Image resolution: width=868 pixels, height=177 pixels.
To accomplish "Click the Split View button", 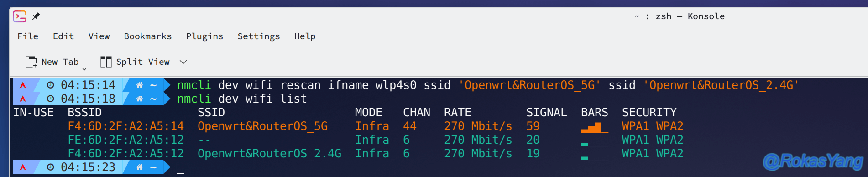I will [135, 62].
